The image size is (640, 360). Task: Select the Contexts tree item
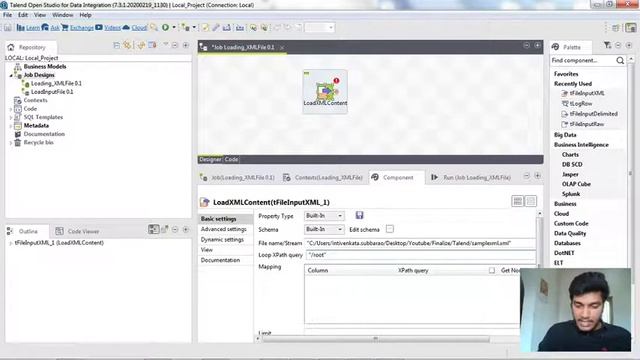tap(35, 100)
